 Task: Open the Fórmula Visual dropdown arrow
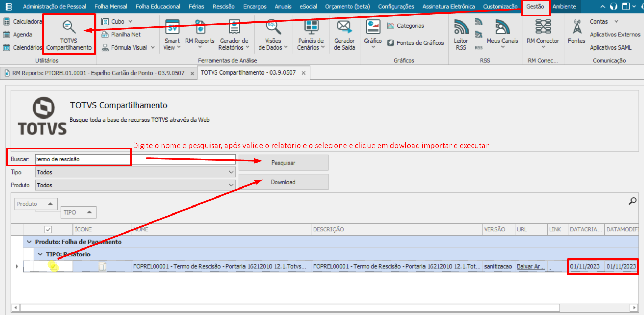click(153, 47)
